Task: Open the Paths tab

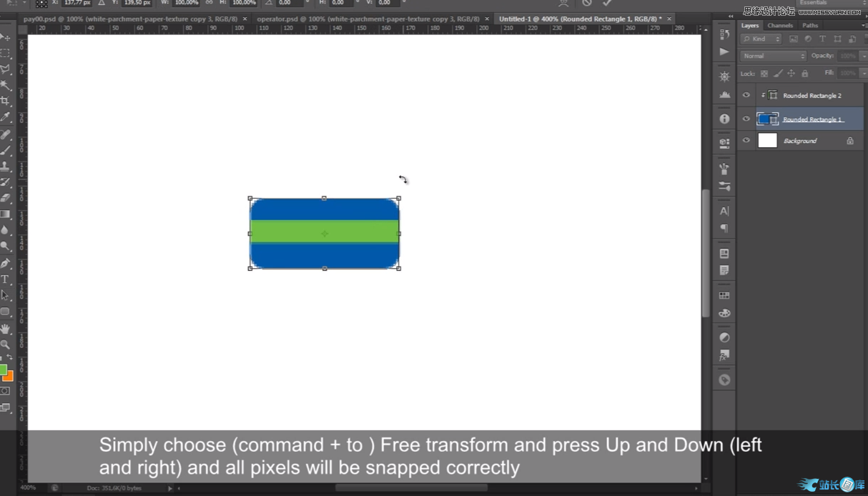Action: point(810,25)
